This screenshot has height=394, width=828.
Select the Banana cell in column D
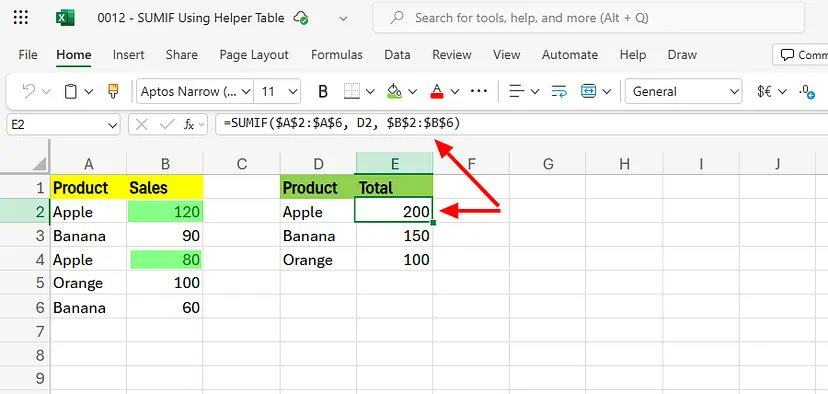318,236
